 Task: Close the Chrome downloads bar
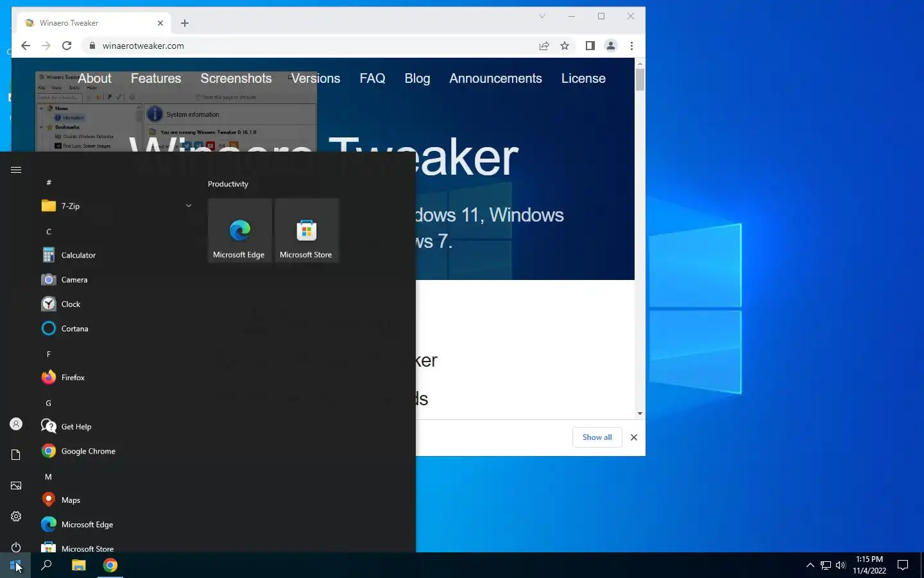[x=634, y=437]
